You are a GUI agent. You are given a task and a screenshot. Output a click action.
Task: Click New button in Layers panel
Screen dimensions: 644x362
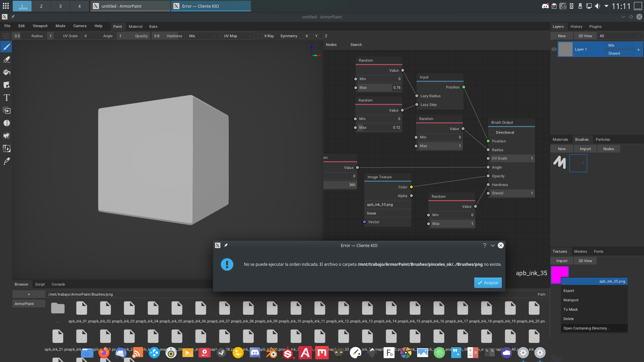point(562,36)
